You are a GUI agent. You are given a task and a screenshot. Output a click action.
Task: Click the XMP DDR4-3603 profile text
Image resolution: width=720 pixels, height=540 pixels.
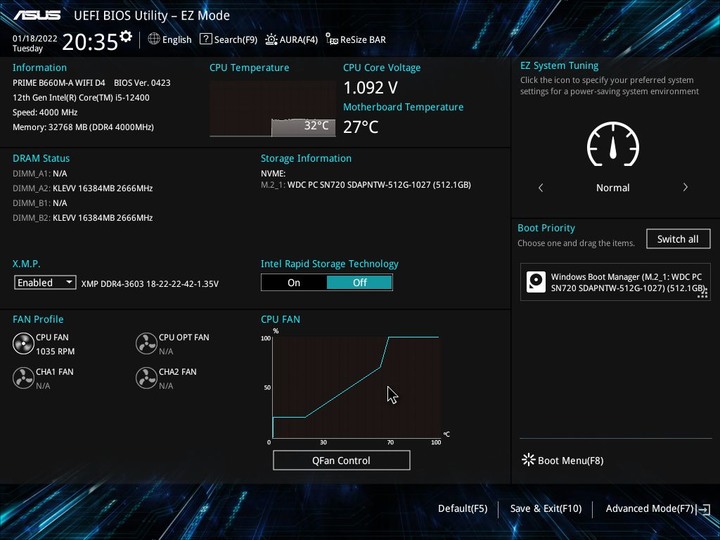[150, 284]
